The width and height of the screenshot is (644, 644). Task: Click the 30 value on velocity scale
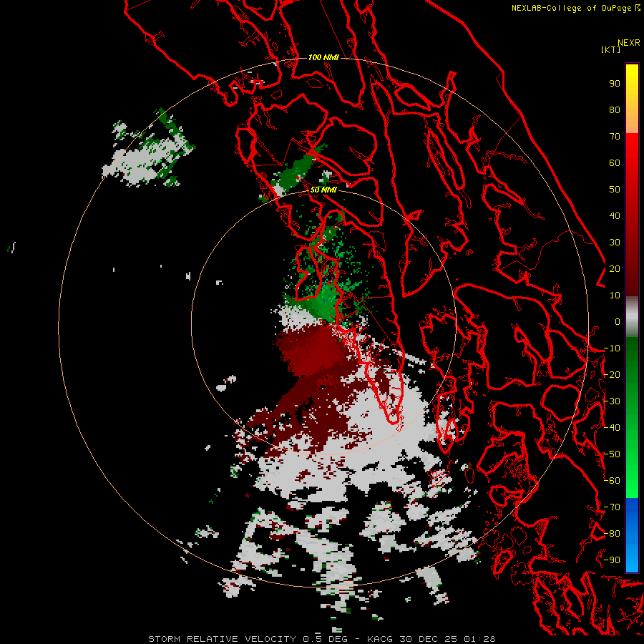pyautogui.click(x=615, y=243)
